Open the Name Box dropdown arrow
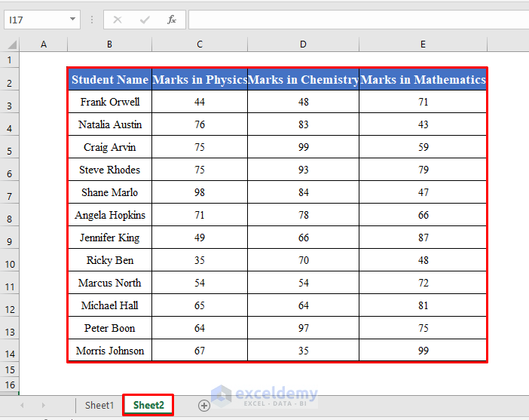Image resolution: width=529 pixels, height=420 pixels. point(72,20)
